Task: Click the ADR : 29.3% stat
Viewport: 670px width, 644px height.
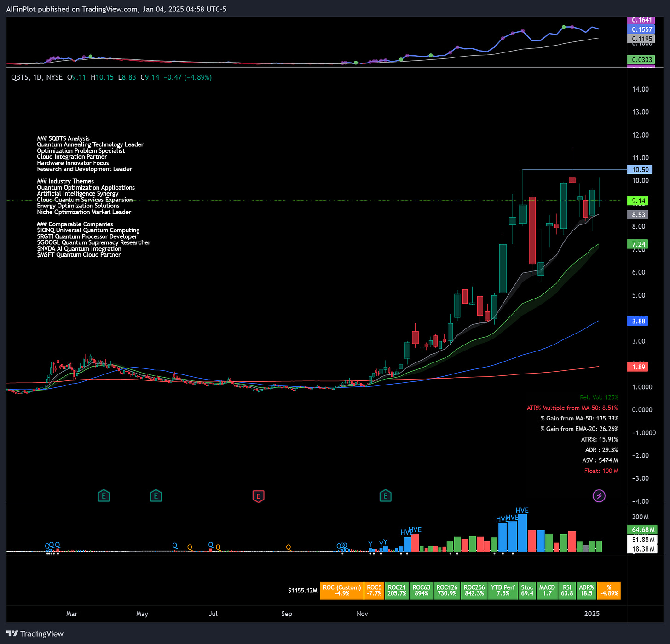Action: (601, 450)
